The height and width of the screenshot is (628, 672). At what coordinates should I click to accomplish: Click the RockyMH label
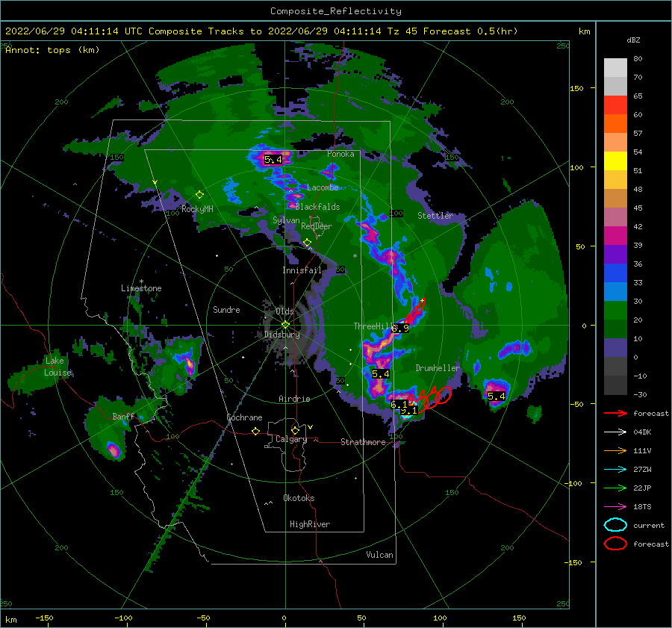click(x=197, y=209)
